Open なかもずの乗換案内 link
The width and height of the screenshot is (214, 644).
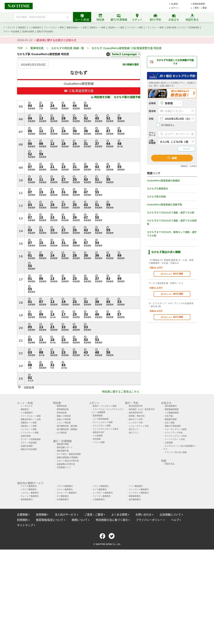157,189
